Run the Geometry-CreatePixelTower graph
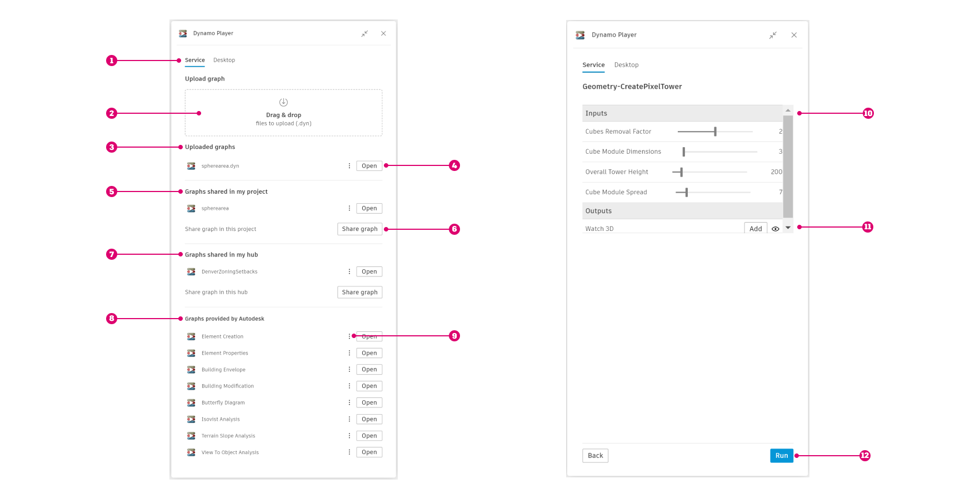The width and height of the screenshot is (980, 499). 782,456
